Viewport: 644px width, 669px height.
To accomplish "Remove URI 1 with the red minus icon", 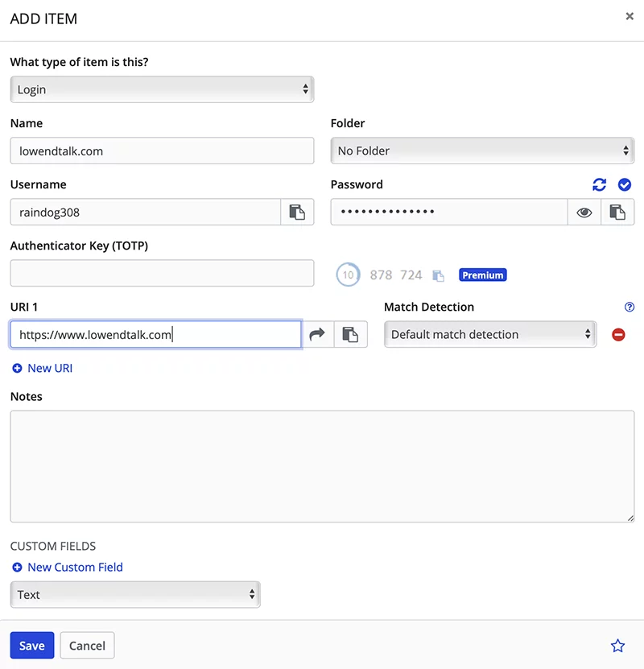I will click(618, 335).
